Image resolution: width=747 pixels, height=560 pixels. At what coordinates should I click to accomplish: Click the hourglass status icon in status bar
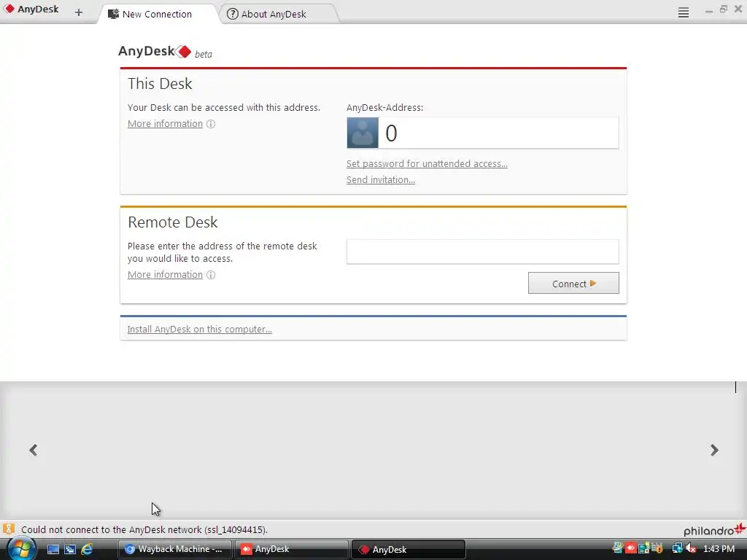click(x=9, y=529)
